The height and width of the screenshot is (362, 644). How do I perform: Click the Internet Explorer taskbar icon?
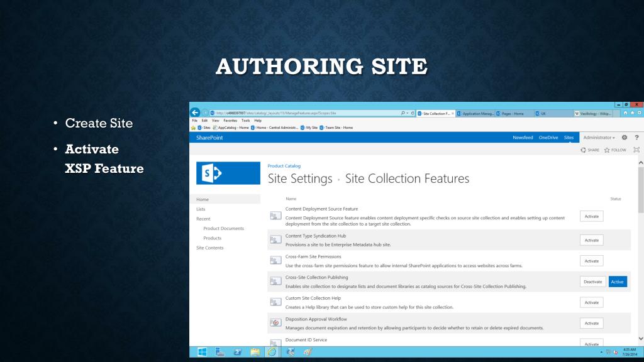[272, 352]
